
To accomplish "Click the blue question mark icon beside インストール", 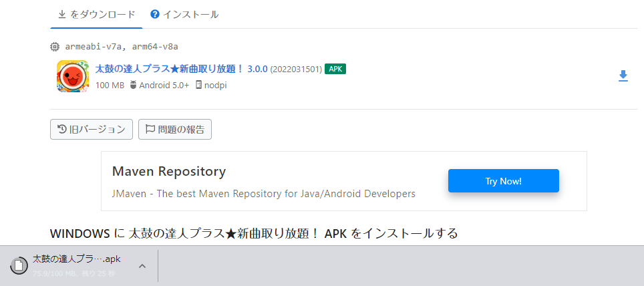I will 155,15.
